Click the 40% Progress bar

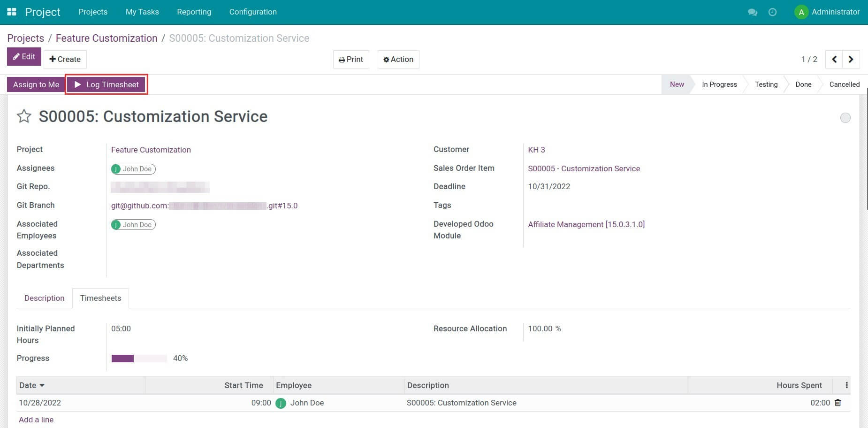[x=139, y=358]
